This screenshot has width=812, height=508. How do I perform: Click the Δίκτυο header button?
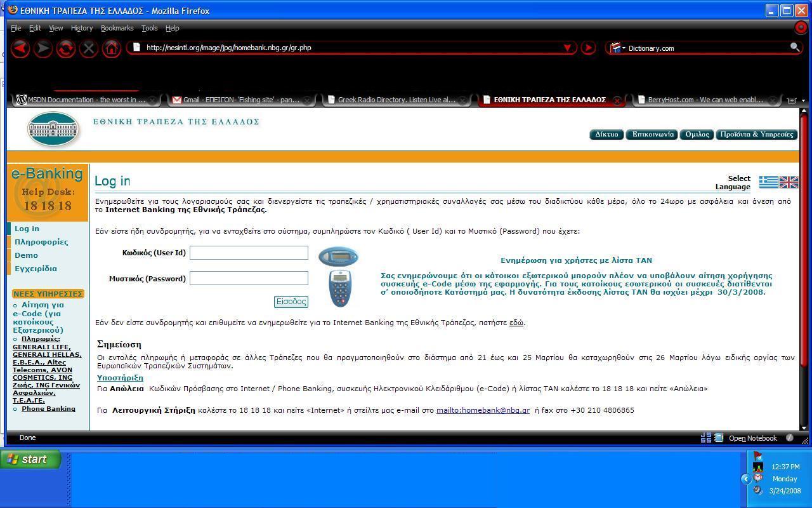tap(606, 134)
